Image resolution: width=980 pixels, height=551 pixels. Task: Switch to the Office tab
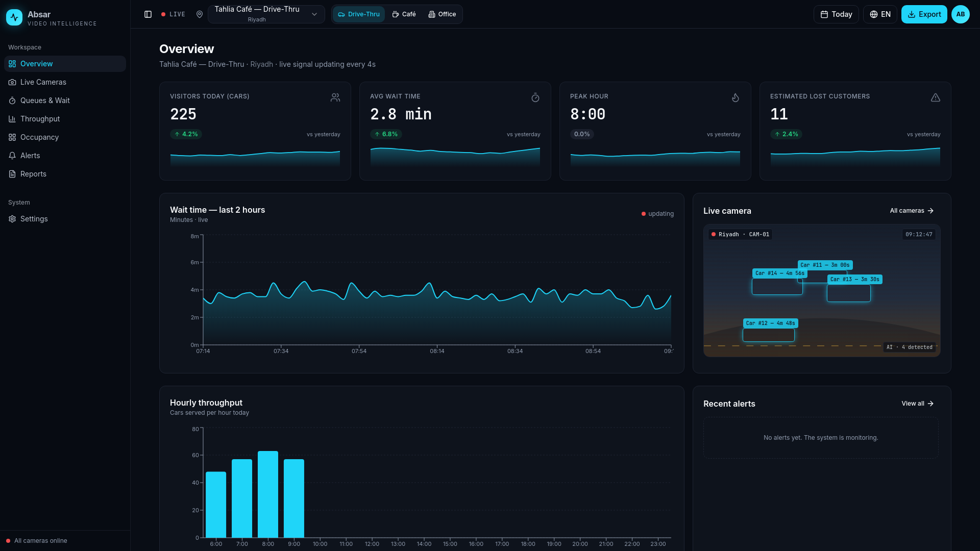pos(442,14)
